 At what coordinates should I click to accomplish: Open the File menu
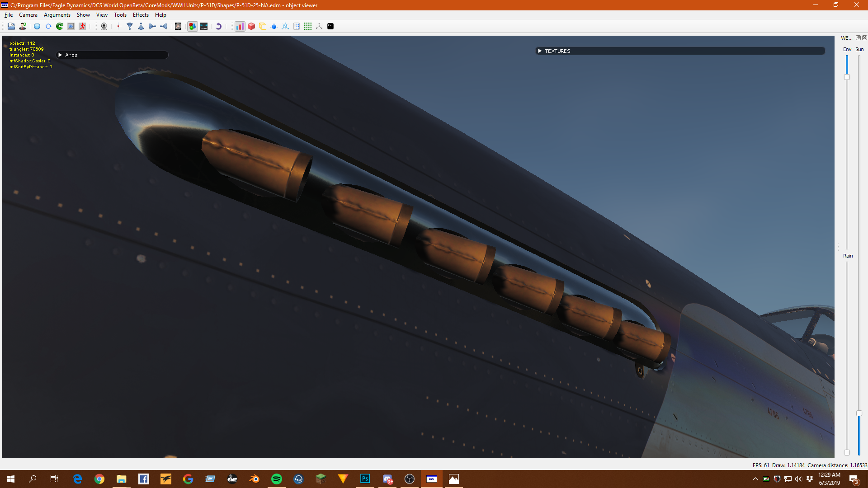click(9, 15)
